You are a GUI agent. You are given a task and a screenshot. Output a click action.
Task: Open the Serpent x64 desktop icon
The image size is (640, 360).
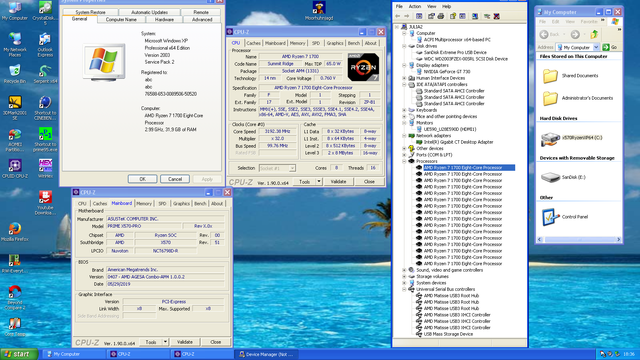click(x=45, y=74)
